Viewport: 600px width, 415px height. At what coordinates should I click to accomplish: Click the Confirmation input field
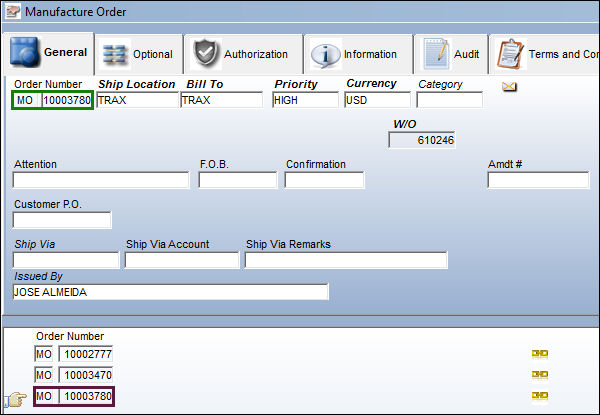pyautogui.click(x=324, y=180)
